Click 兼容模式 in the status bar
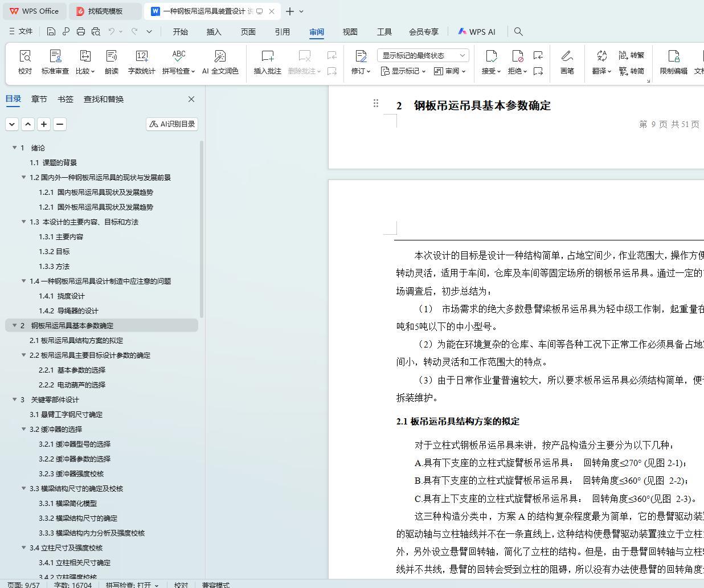 click(x=216, y=585)
